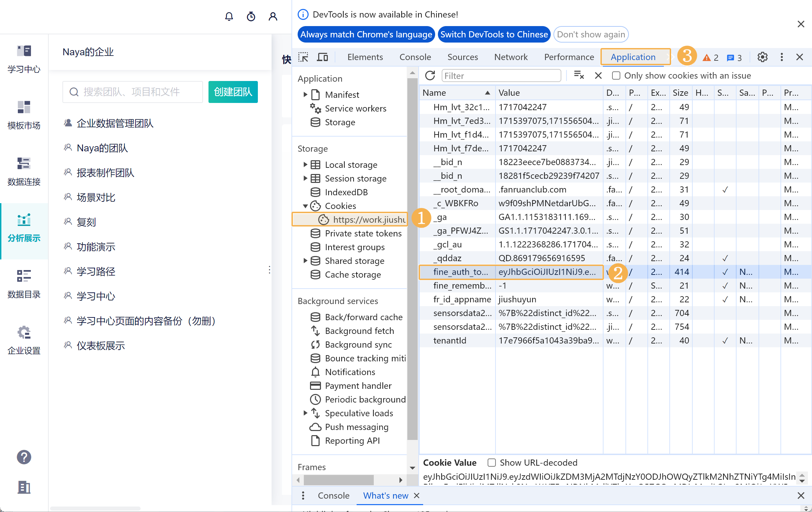Click the enterprise building icon at bottom left
Viewport: 812px width, 512px height.
pyautogui.click(x=24, y=487)
